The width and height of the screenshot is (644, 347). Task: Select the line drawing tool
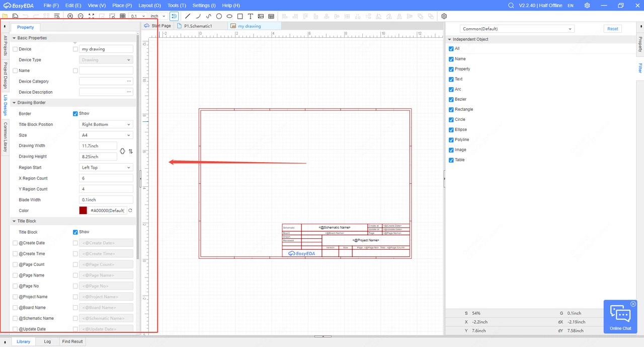(188, 16)
